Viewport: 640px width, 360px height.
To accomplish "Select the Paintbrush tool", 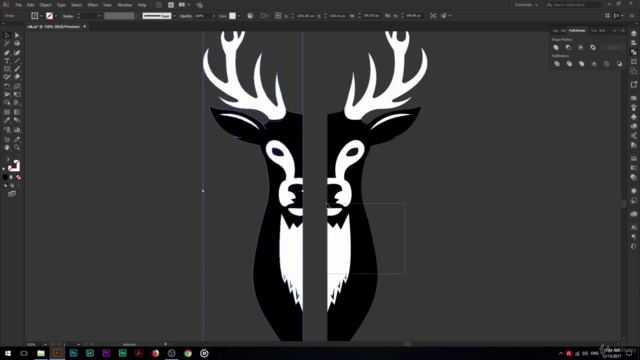I will [x=17, y=69].
